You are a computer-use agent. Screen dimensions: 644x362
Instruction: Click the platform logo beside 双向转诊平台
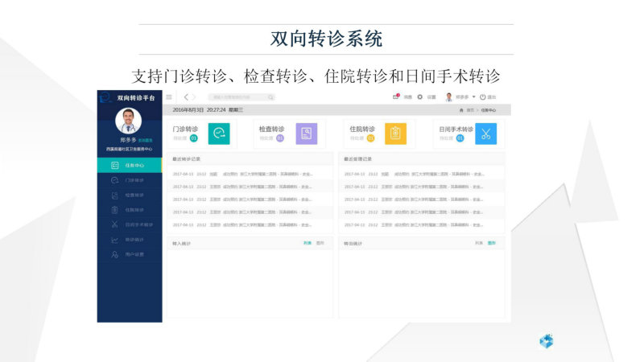(105, 97)
